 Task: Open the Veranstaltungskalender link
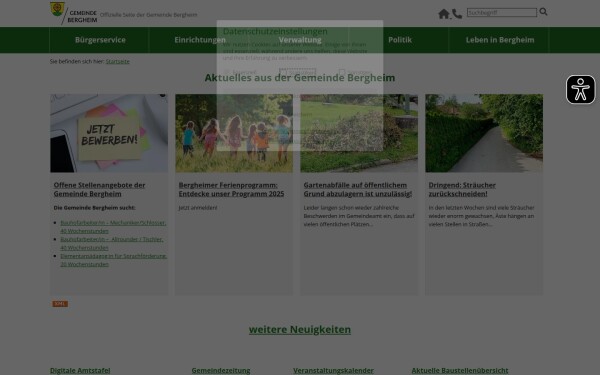coord(333,370)
